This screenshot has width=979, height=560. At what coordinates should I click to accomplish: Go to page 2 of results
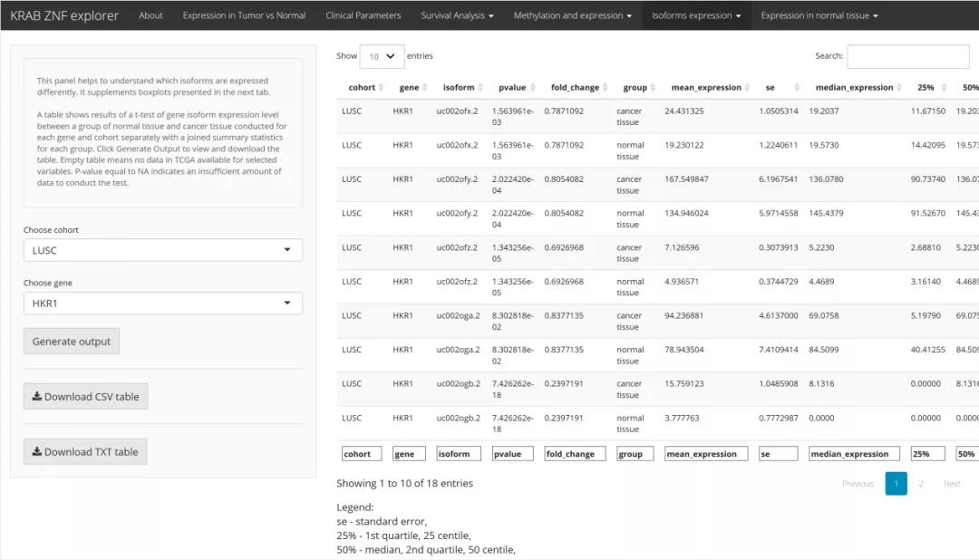(x=921, y=484)
